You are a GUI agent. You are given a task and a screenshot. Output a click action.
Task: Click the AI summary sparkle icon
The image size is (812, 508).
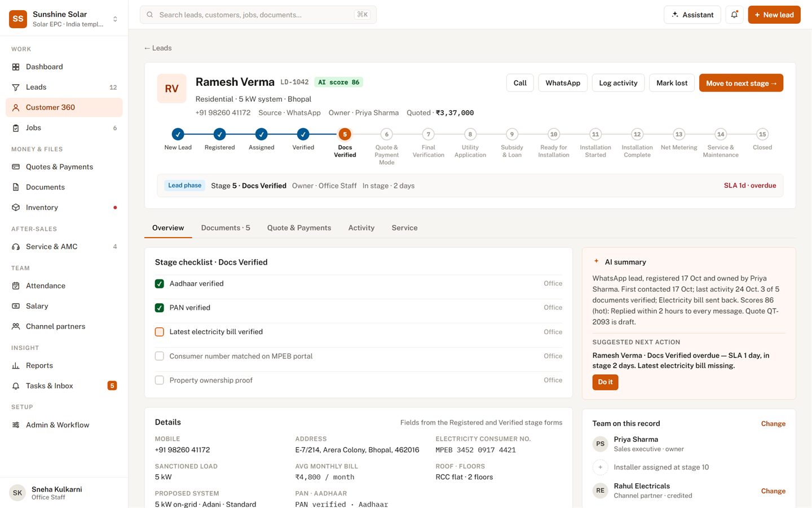(596, 261)
